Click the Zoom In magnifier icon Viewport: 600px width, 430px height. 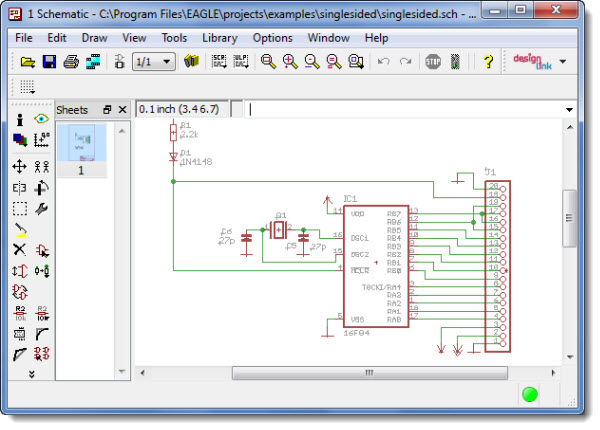click(x=290, y=62)
